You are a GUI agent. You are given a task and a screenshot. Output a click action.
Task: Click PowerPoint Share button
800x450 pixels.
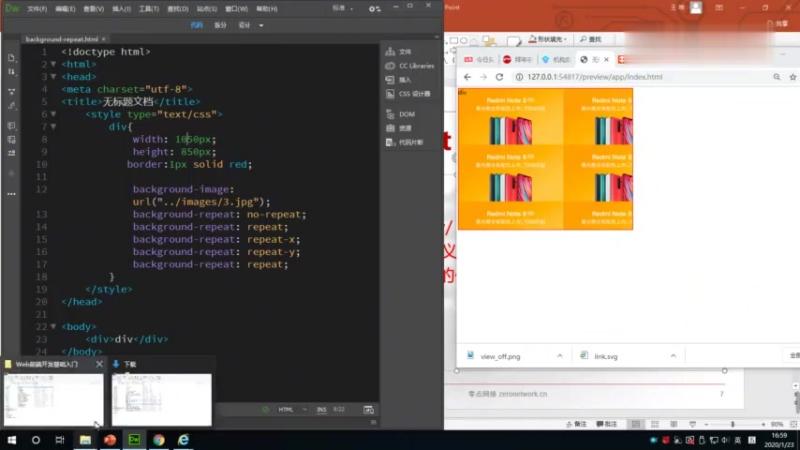pos(778,23)
